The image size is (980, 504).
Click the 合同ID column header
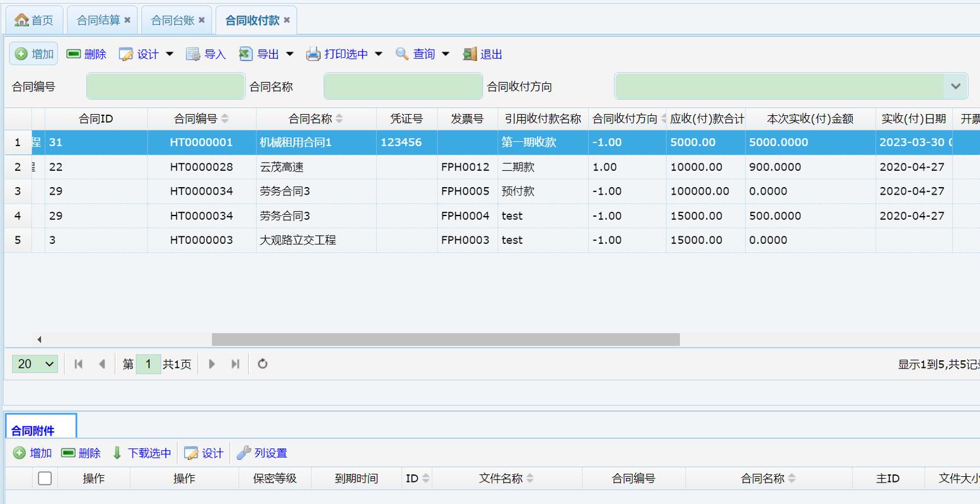(x=96, y=118)
